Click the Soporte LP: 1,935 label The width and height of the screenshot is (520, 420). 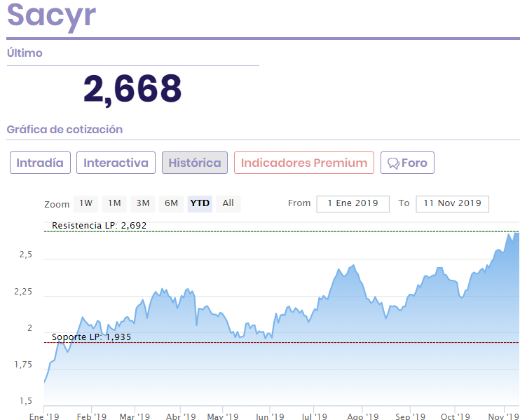(x=91, y=337)
